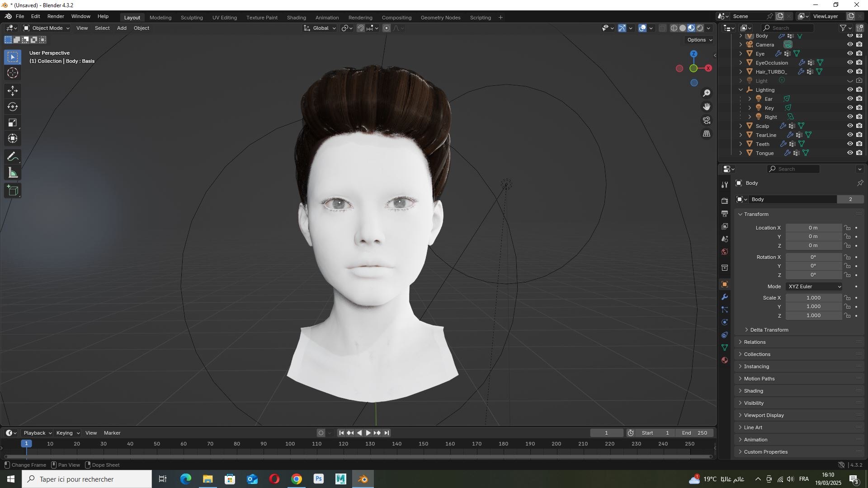Viewport: 868px width, 488px height.
Task: Toggle X-ray display in viewport header
Action: (x=662, y=28)
